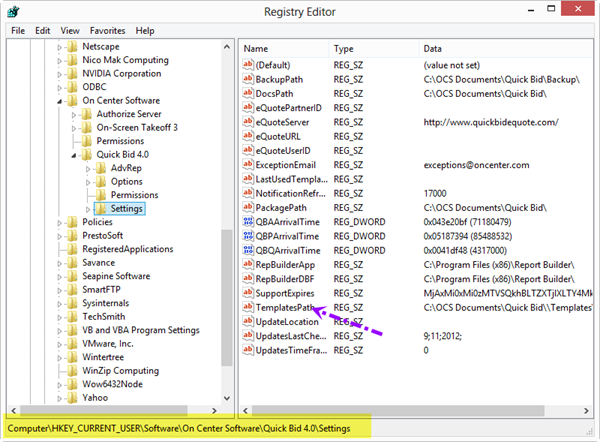Click the folder icon of TechSmith key

(72, 317)
